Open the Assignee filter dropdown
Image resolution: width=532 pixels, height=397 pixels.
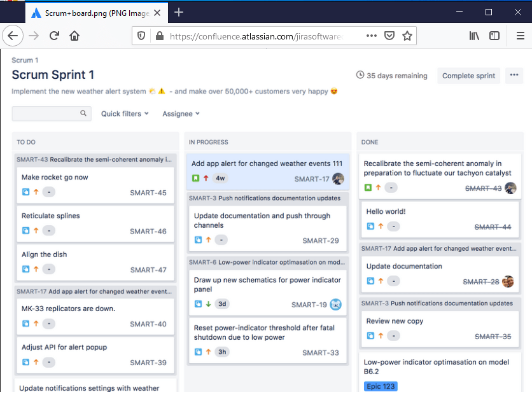181,113
